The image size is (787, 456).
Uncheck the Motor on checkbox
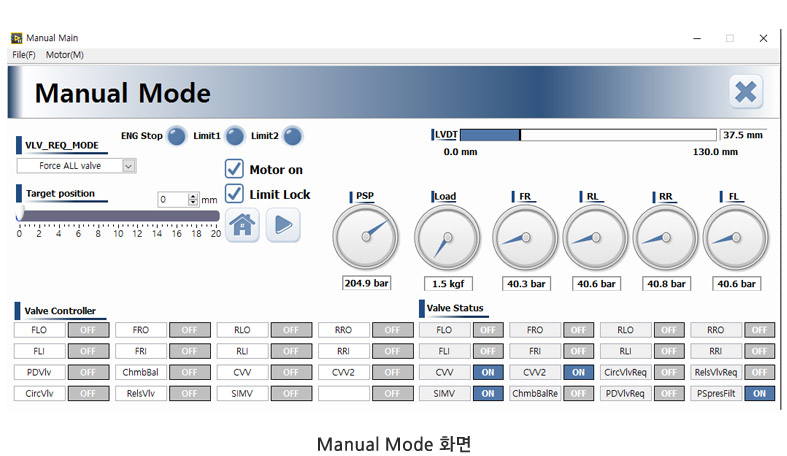pyautogui.click(x=234, y=169)
